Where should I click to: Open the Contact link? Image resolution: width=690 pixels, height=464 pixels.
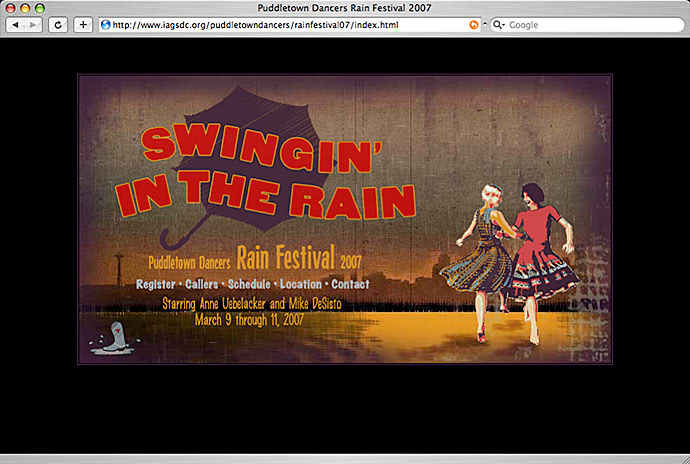pyautogui.click(x=350, y=284)
